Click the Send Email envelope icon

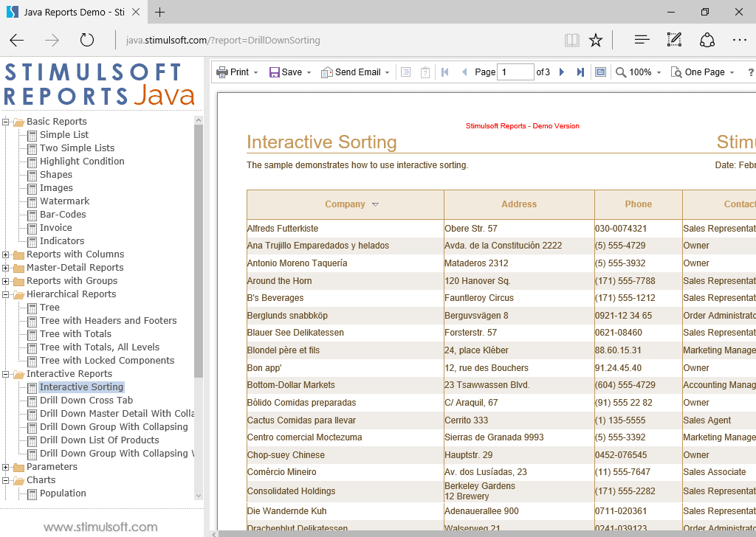(x=327, y=72)
